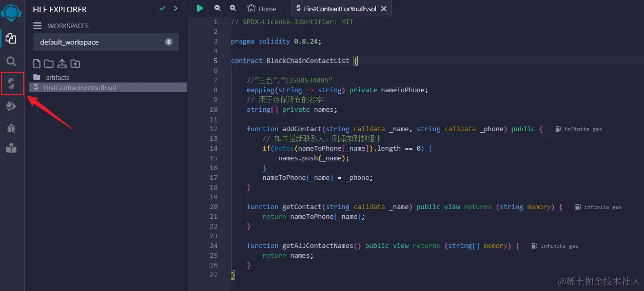Viewport: 644px width, 291px height.
Task: Create a new file with the file icon
Action: point(37,64)
